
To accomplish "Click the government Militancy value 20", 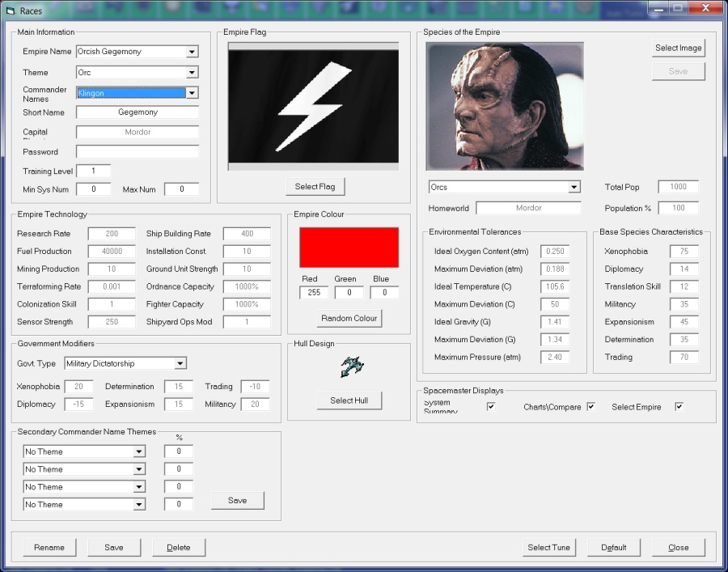I will click(255, 404).
